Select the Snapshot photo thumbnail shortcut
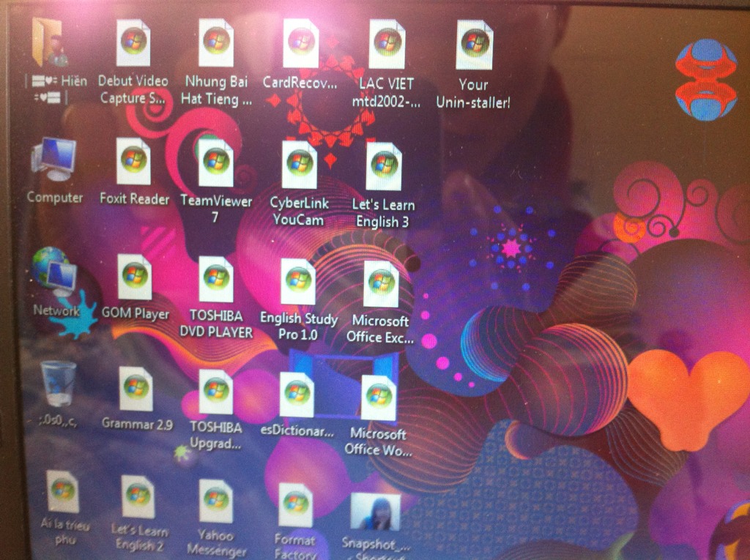 (376, 512)
